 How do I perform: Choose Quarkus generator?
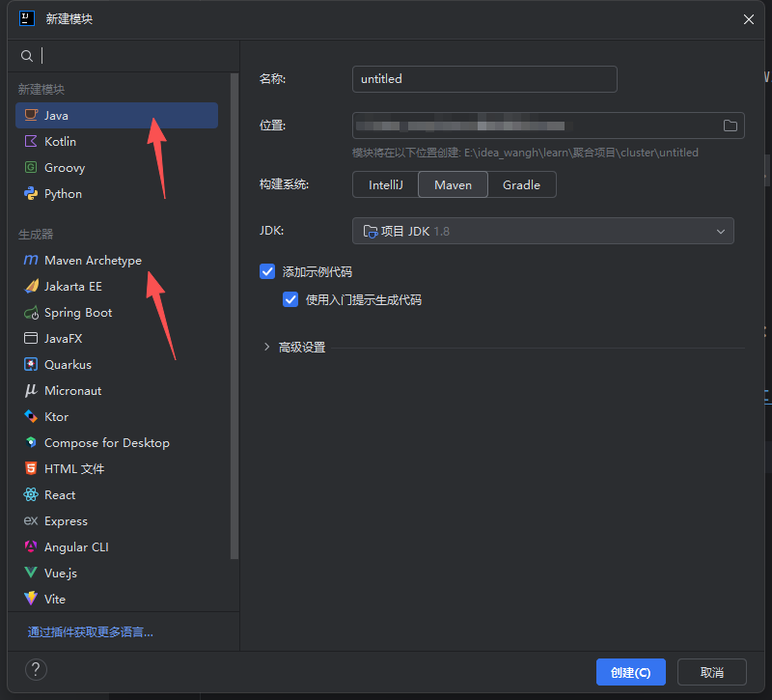[x=117, y=365]
